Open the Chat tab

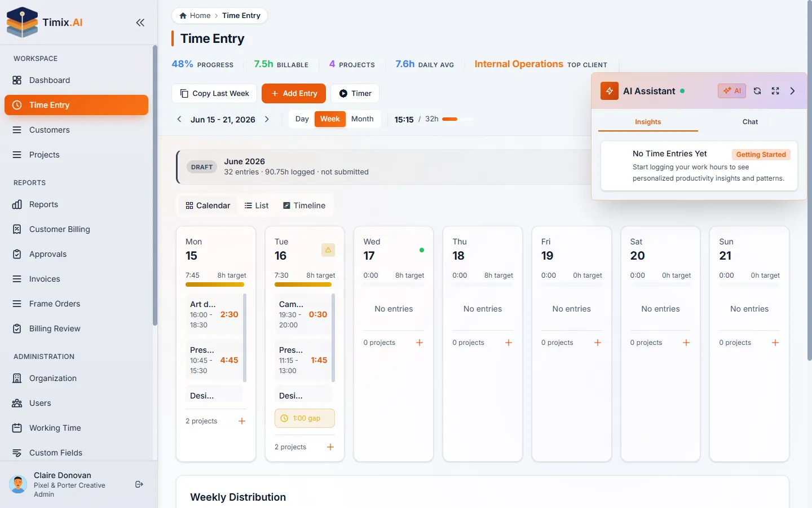pos(750,122)
